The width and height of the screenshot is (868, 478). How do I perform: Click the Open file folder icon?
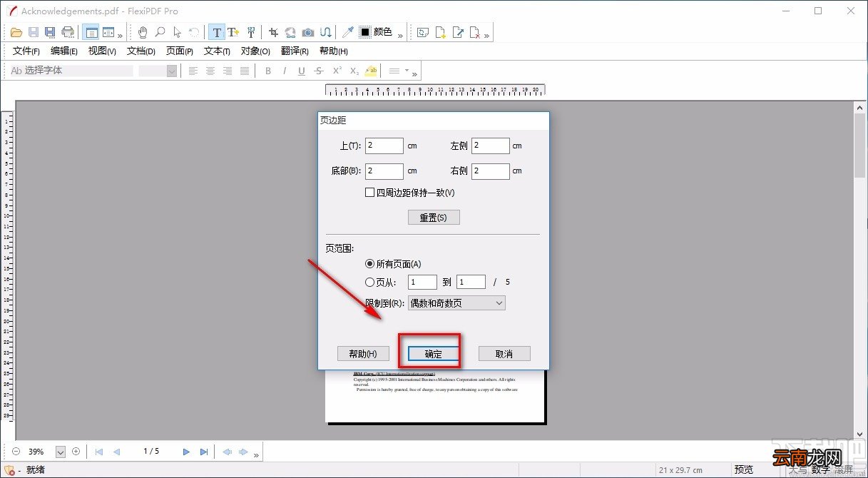coord(16,32)
